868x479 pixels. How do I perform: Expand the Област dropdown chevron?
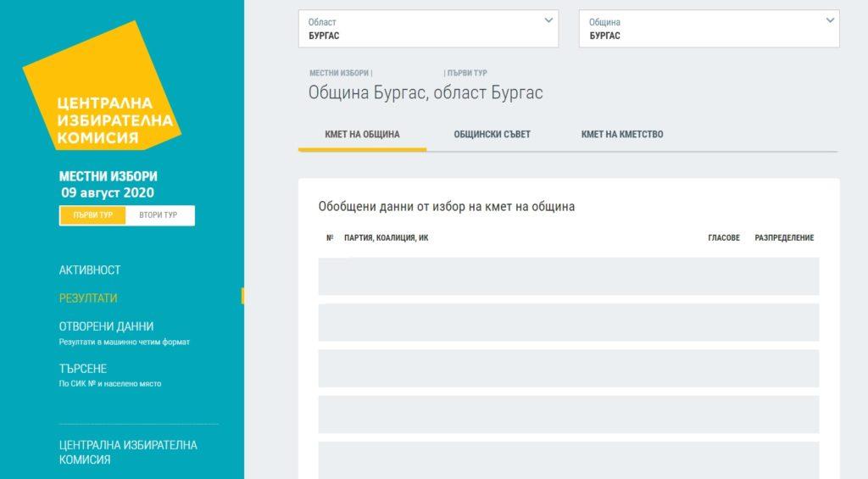[x=548, y=21]
